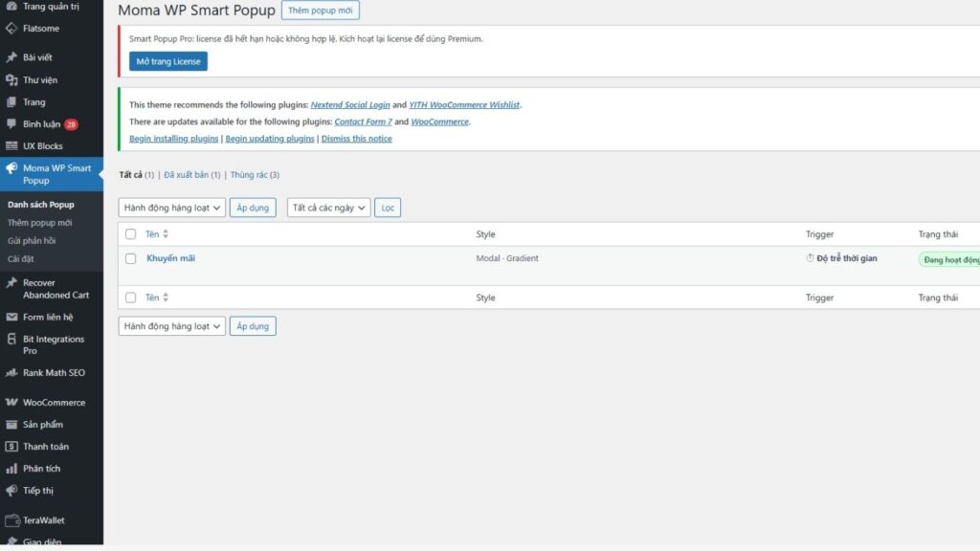Click sort arrows next to bottom Tên header
Image resolution: width=980 pixels, height=551 pixels.
tap(166, 298)
